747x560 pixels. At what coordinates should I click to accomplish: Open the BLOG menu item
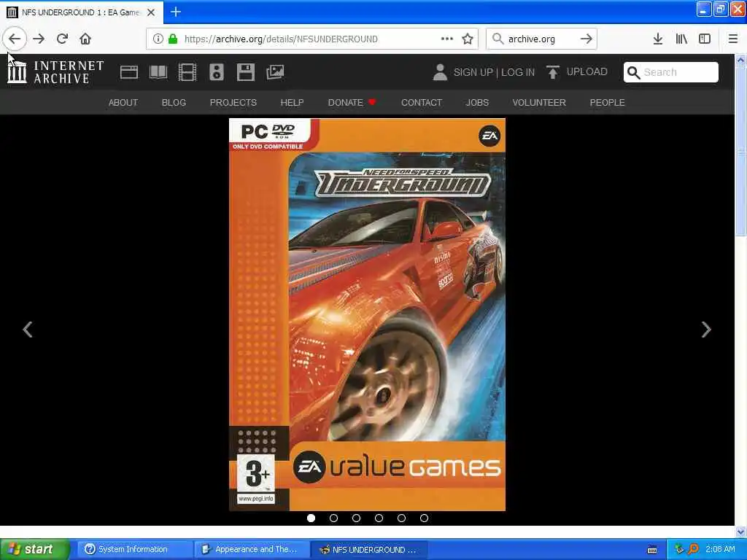(174, 102)
